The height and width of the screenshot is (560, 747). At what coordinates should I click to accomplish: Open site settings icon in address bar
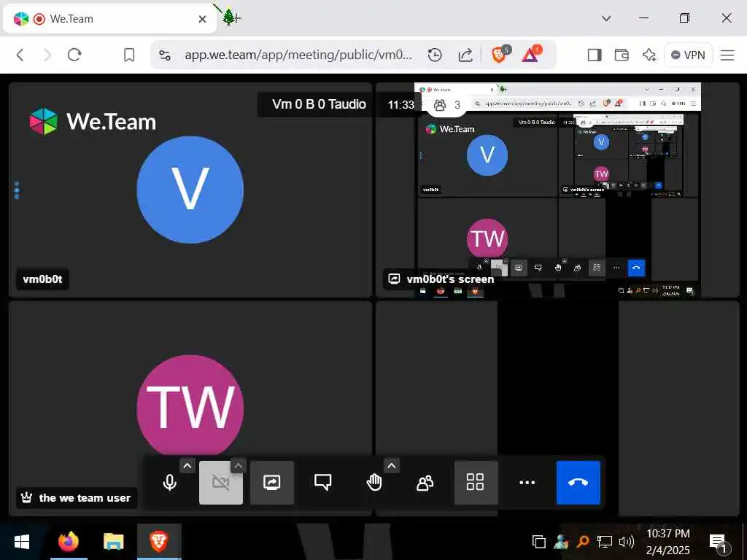point(165,55)
